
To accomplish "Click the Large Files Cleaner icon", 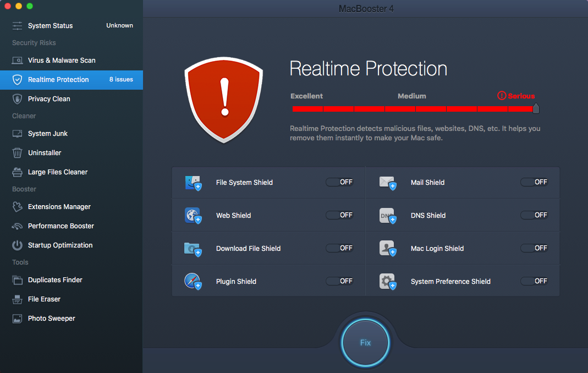I will [17, 172].
